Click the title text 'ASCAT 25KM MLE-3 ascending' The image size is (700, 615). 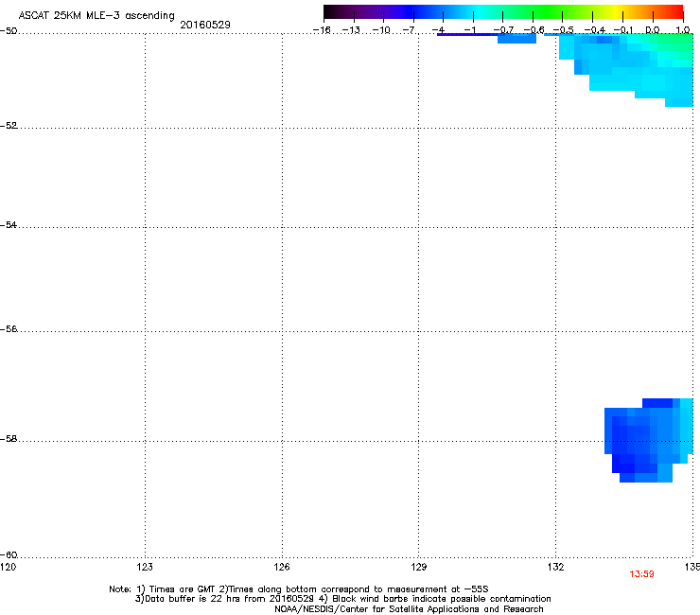(x=96, y=16)
